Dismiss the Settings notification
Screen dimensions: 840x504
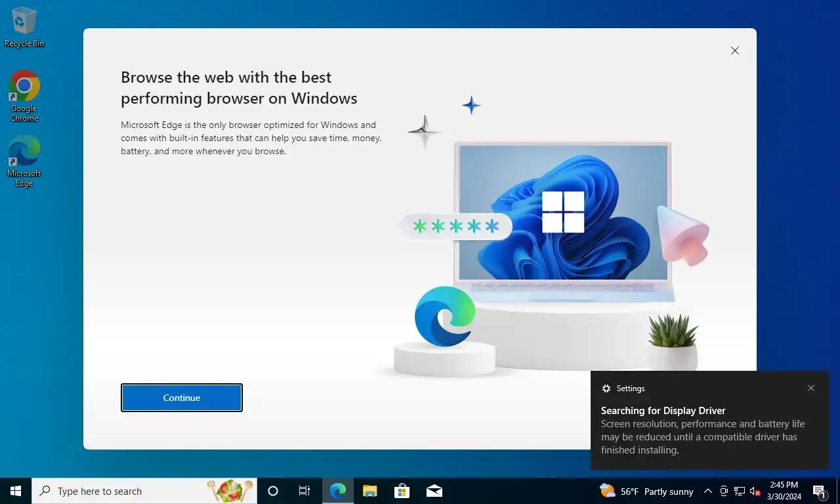pyautogui.click(x=811, y=388)
